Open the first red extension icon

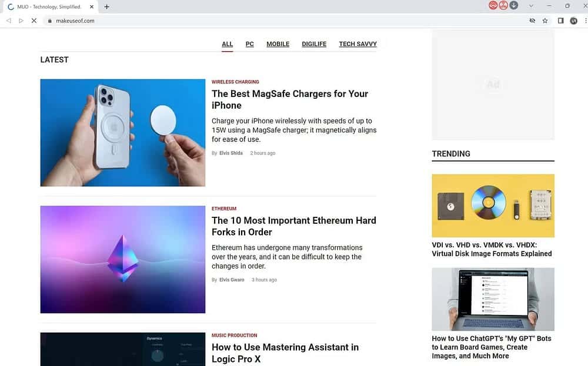click(493, 5)
